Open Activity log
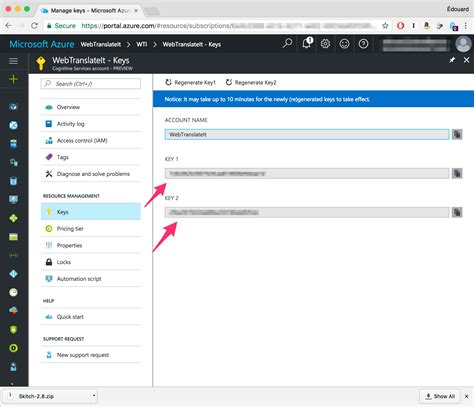 (91, 124)
